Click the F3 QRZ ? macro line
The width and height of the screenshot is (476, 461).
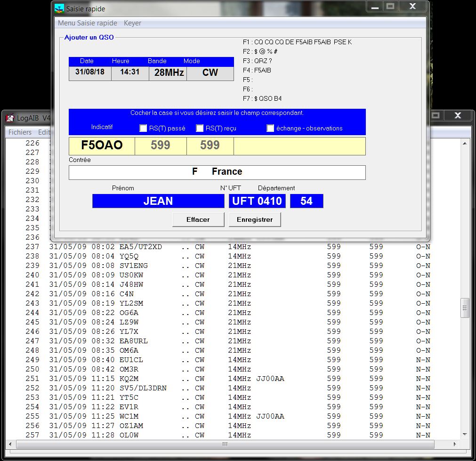coord(257,61)
